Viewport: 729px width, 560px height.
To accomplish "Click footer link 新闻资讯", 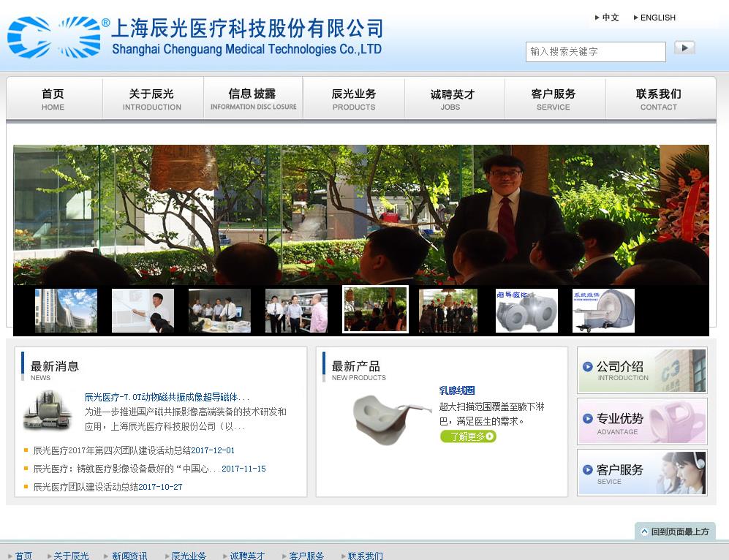I will coord(129,556).
